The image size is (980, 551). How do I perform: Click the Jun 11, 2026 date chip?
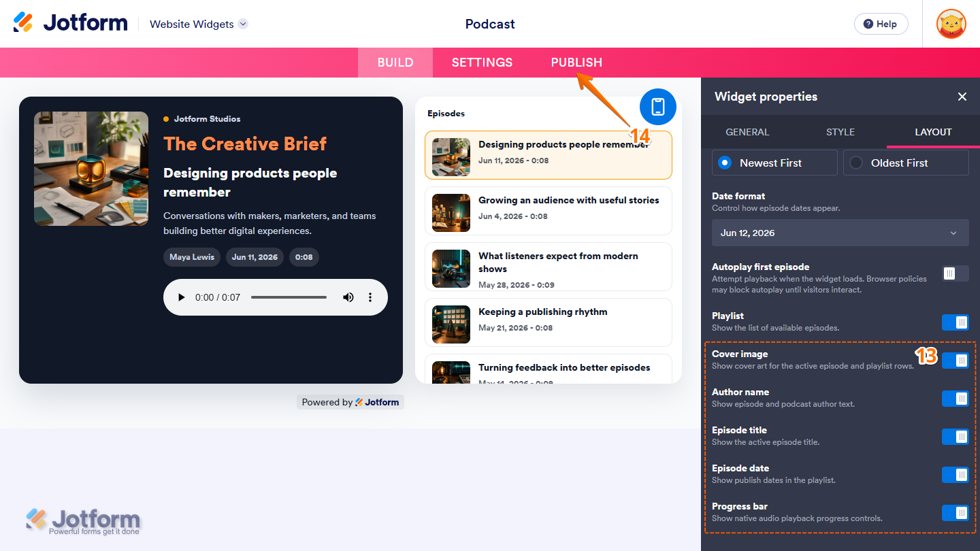tap(255, 257)
